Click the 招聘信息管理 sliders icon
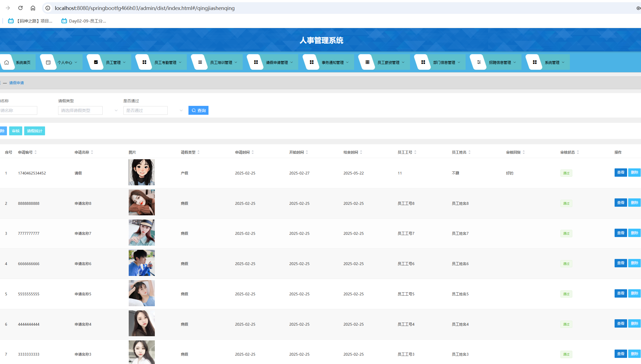Screen dimensions: 641x364 coord(479,62)
